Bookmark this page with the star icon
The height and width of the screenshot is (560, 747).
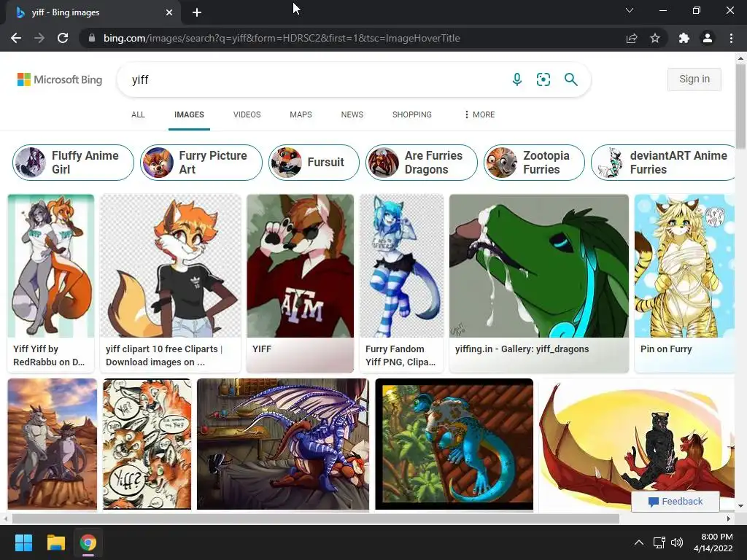(x=655, y=38)
